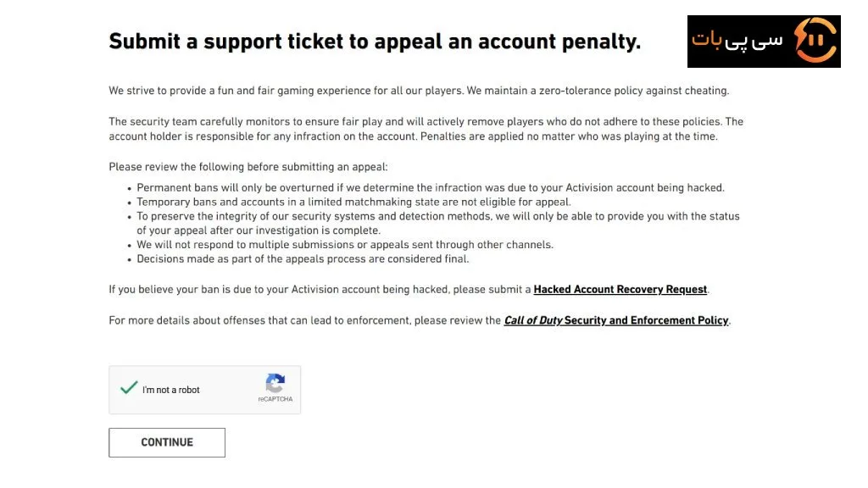Click the CONTINUE button
This screenshot has height=488, width=868.
point(167,442)
